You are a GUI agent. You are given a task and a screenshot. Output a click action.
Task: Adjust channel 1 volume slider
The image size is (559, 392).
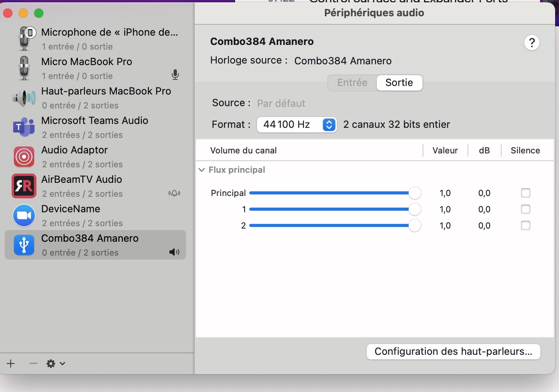(x=335, y=209)
